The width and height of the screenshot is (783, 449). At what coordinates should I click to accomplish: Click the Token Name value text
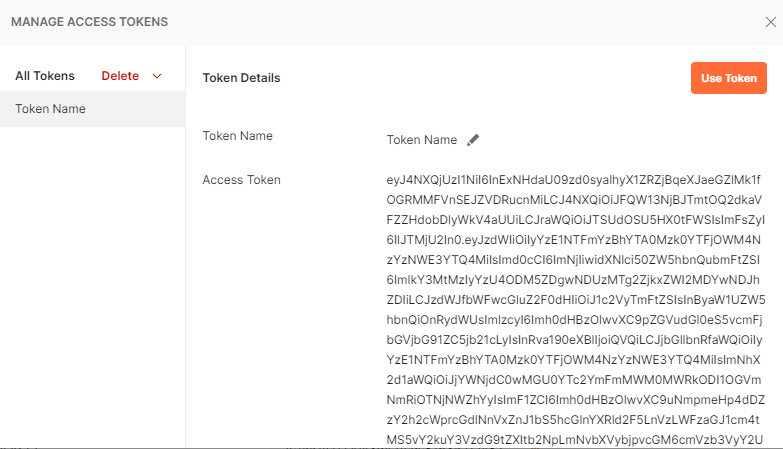[x=421, y=140]
